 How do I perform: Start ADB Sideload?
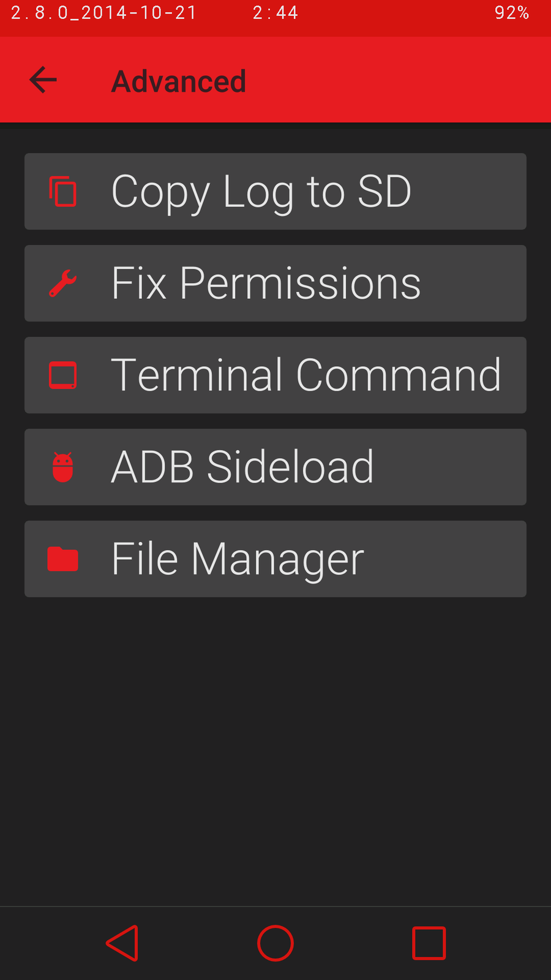pyautogui.click(x=275, y=467)
